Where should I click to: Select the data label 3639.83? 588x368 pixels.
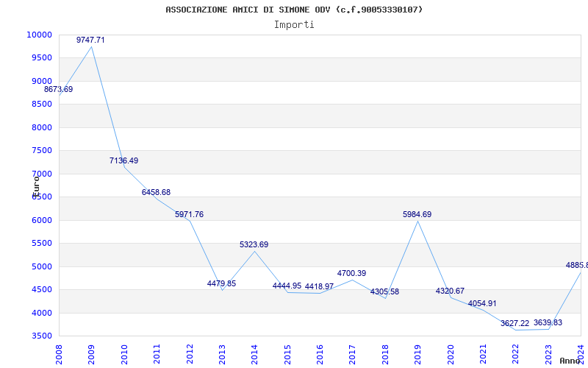(548, 322)
